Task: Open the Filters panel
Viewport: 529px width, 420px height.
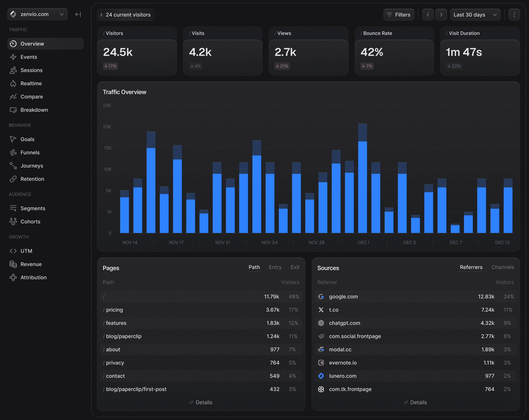Action: pos(399,15)
